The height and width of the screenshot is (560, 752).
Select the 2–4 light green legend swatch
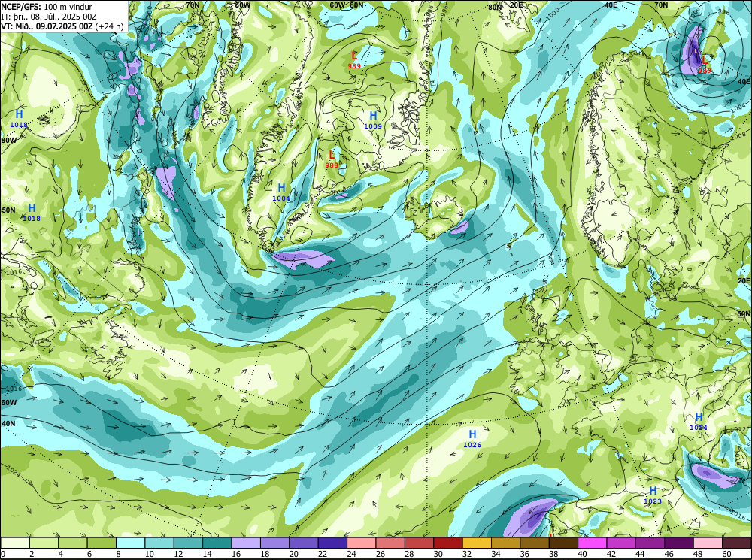click(44, 543)
